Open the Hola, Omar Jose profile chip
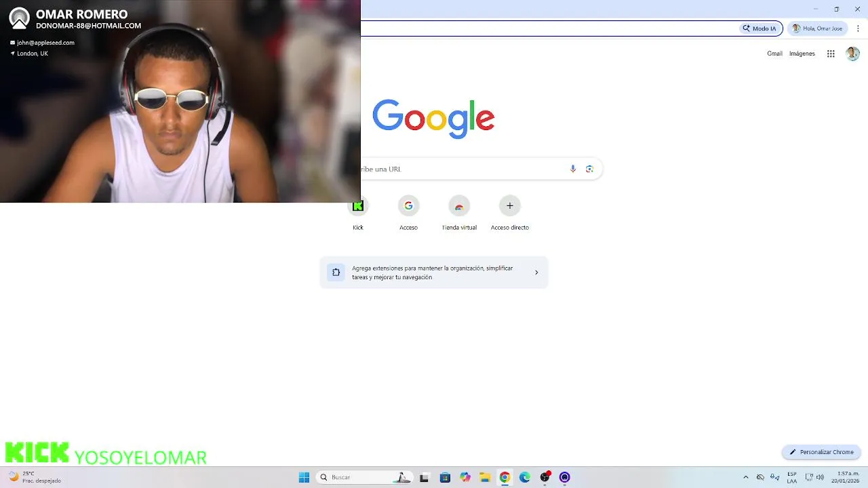868x488 pixels. point(817,28)
